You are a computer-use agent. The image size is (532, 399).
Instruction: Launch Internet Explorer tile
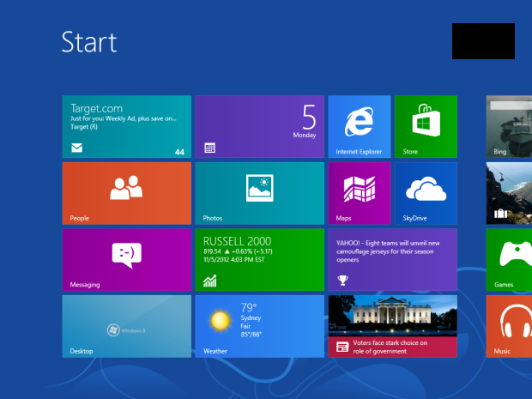(x=360, y=126)
